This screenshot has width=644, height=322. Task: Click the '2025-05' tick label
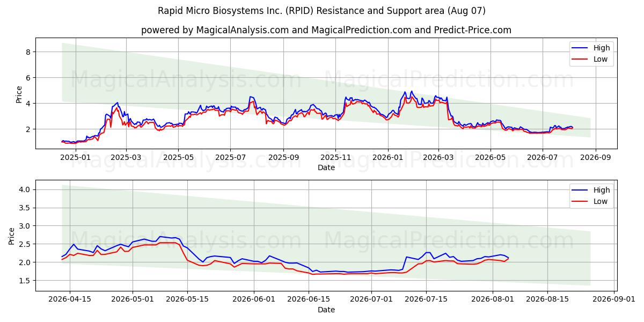pyautogui.click(x=178, y=157)
